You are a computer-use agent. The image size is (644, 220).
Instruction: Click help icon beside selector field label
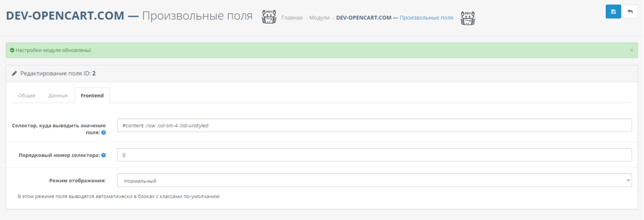click(x=104, y=132)
